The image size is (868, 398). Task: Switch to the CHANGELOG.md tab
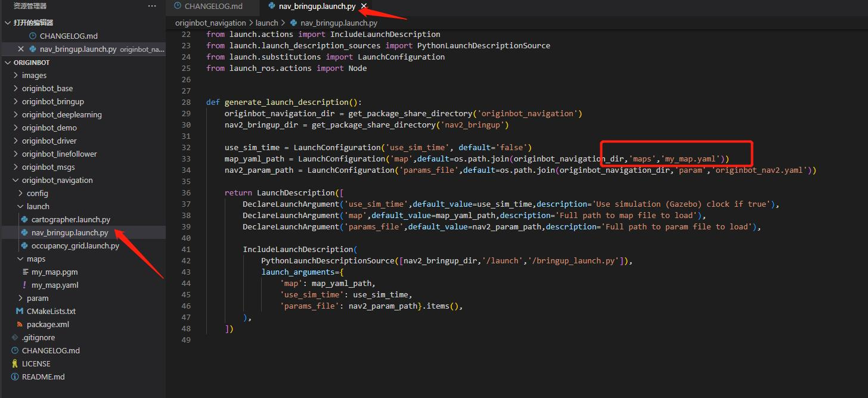pos(213,6)
